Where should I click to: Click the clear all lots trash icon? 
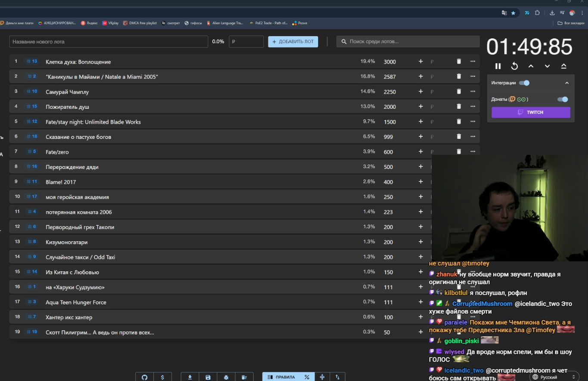244,377
